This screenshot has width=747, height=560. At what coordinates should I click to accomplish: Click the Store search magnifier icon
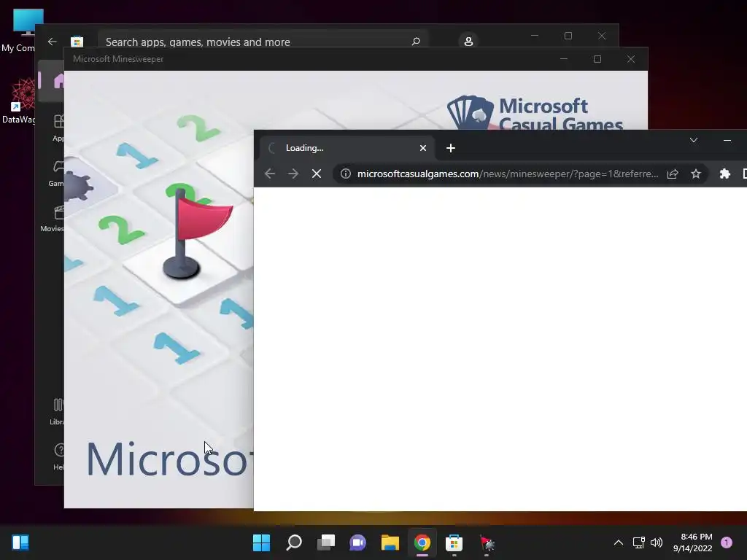point(415,42)
